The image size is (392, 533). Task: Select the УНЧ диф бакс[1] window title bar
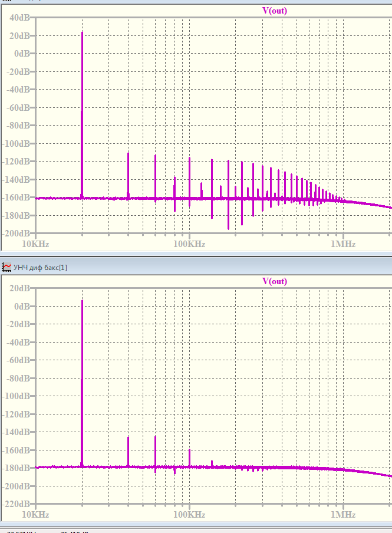coord(196,267)
